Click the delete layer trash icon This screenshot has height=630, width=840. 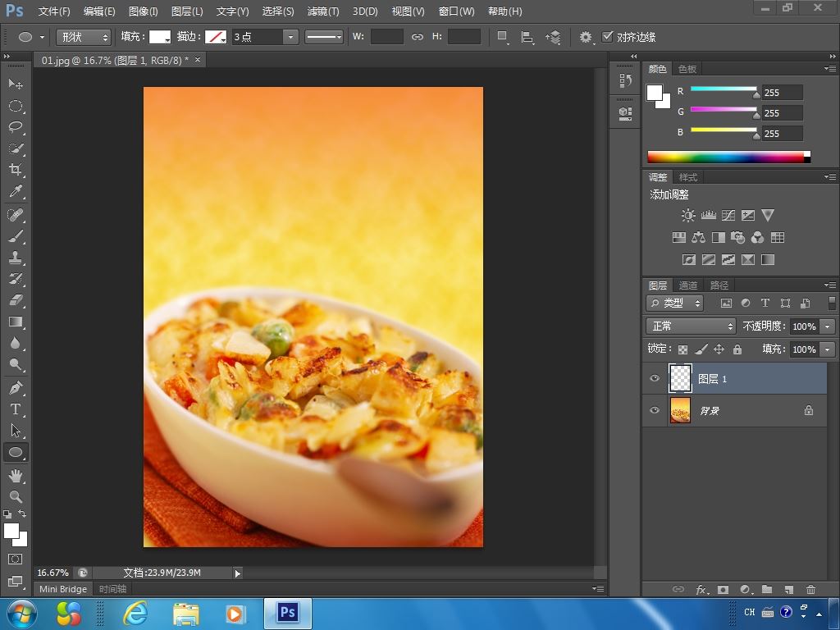click(810, 589)
